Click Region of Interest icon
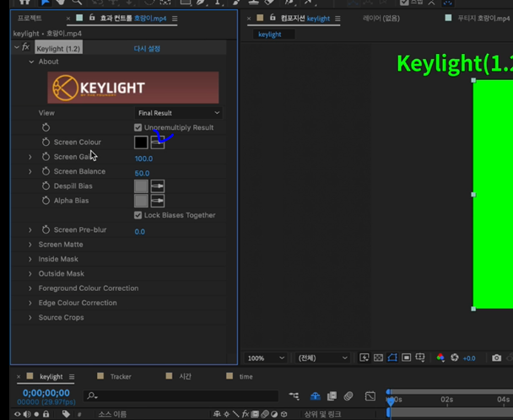This screenshot has width=513, height=420. click(x=406, y=358)
